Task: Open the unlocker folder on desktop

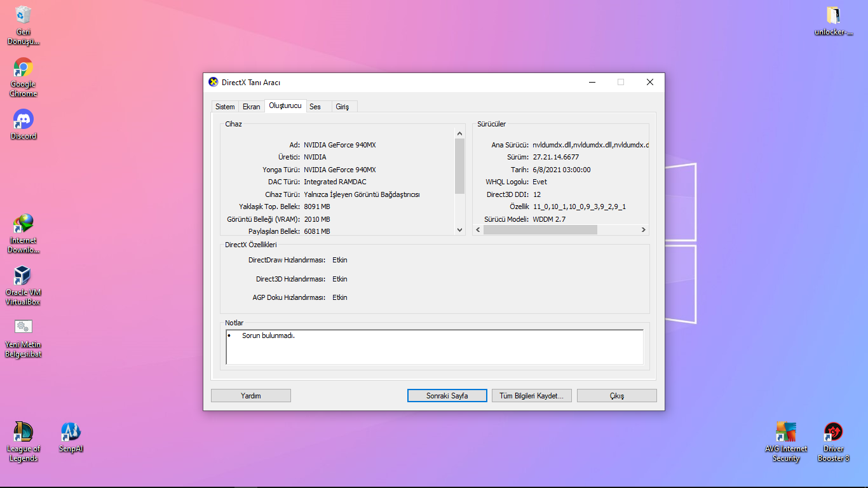Action: click(x=833, y=20)
